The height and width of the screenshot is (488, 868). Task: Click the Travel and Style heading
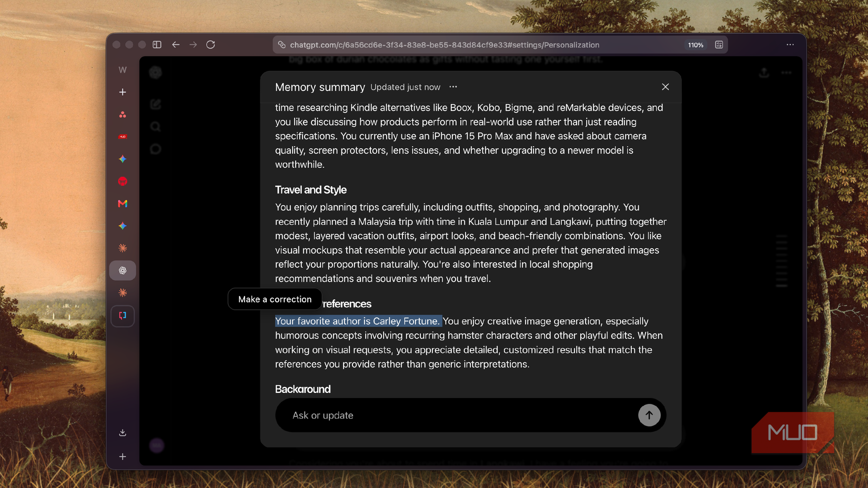point(310,190)
